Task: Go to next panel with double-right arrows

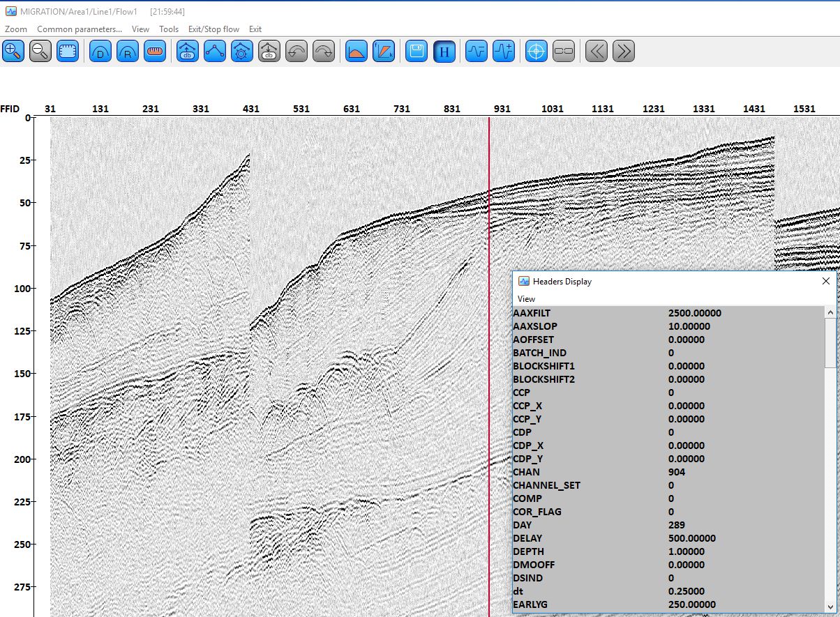Action: click(x=624, y=52)
